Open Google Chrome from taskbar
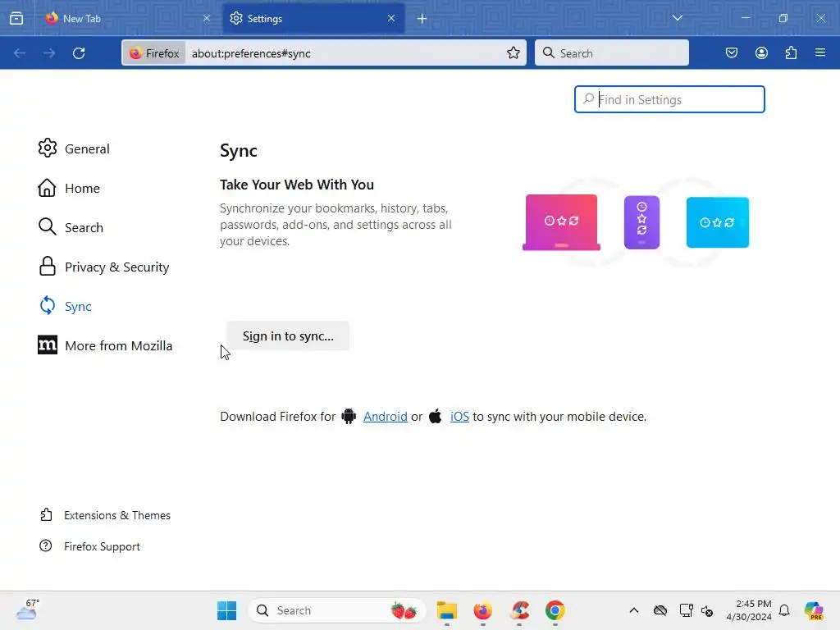The image size is (840, 630). tap(555, 610)
